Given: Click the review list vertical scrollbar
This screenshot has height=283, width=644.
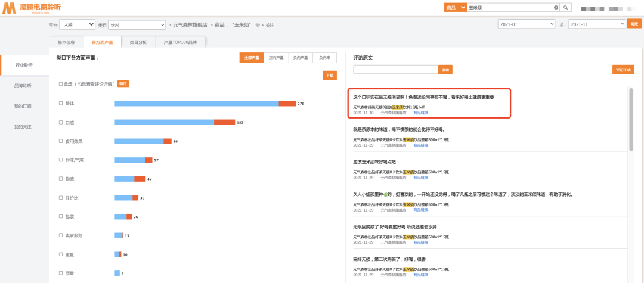Looking at the screenshot, I should pyautogui.click(x=631, y=119).
